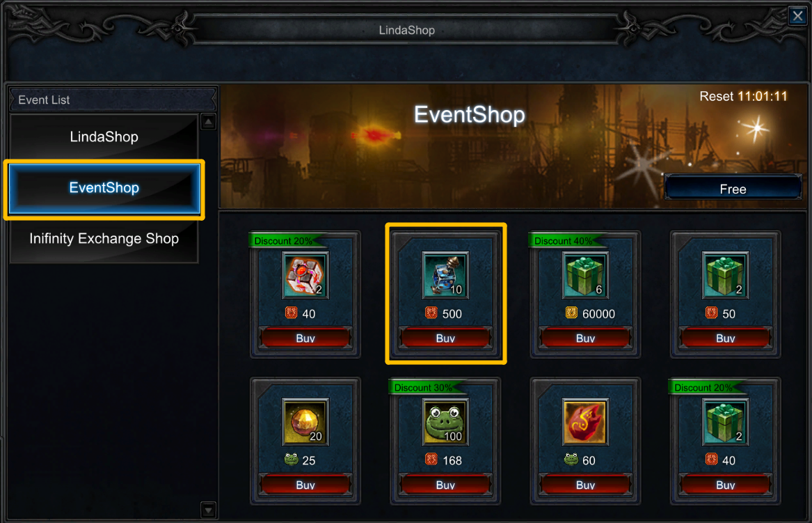Close the LindaShop window
The image size is (812, 523).
click(x=797, y=15)
